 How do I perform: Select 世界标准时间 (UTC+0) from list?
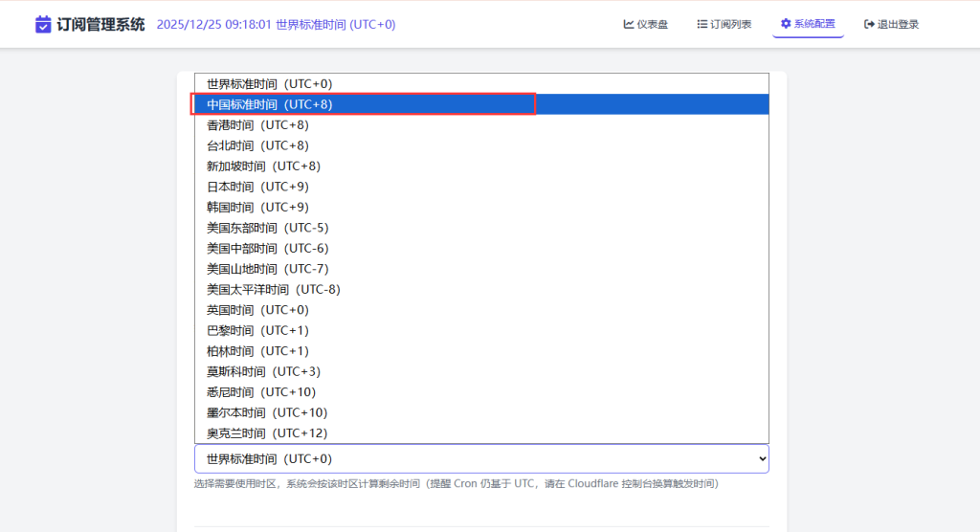click(270, 84)
